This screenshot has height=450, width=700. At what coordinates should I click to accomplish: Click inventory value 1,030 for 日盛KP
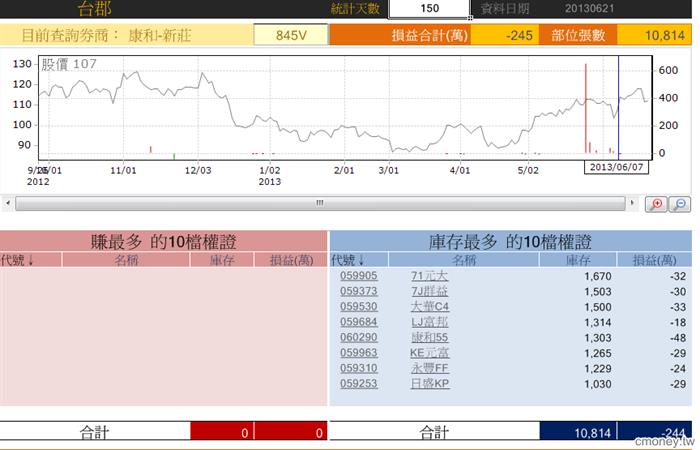(x=598, y=384)
